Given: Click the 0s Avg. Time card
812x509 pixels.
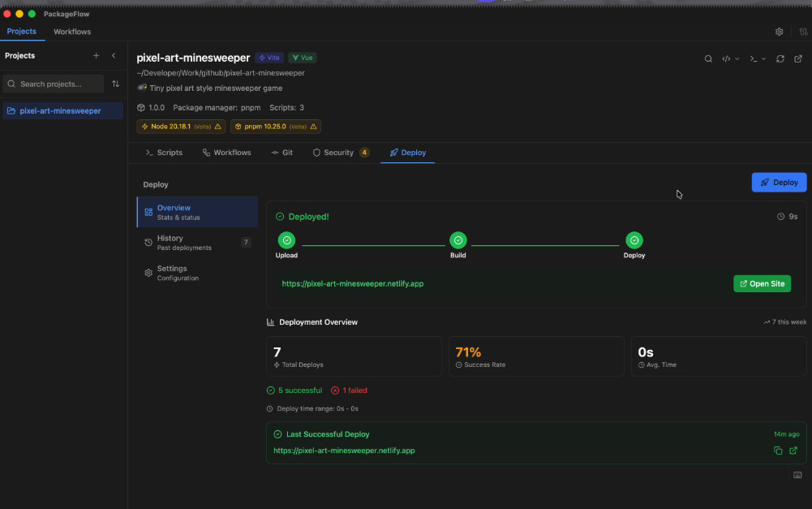Looking at the screenshot, I should click(x=718, y=356).
